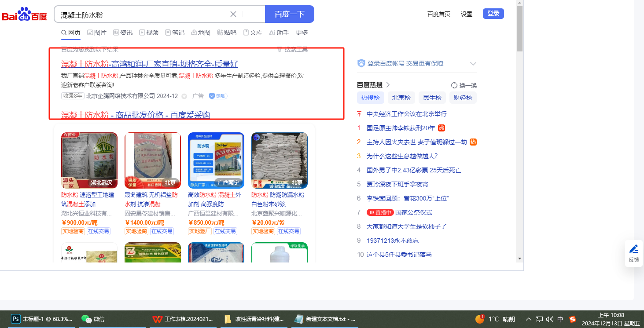This screenshot has width=644, height=328.
Task: Open the small dropdown arrow after 2024-12
Action: pyautogui.click(x=184, y=96)
